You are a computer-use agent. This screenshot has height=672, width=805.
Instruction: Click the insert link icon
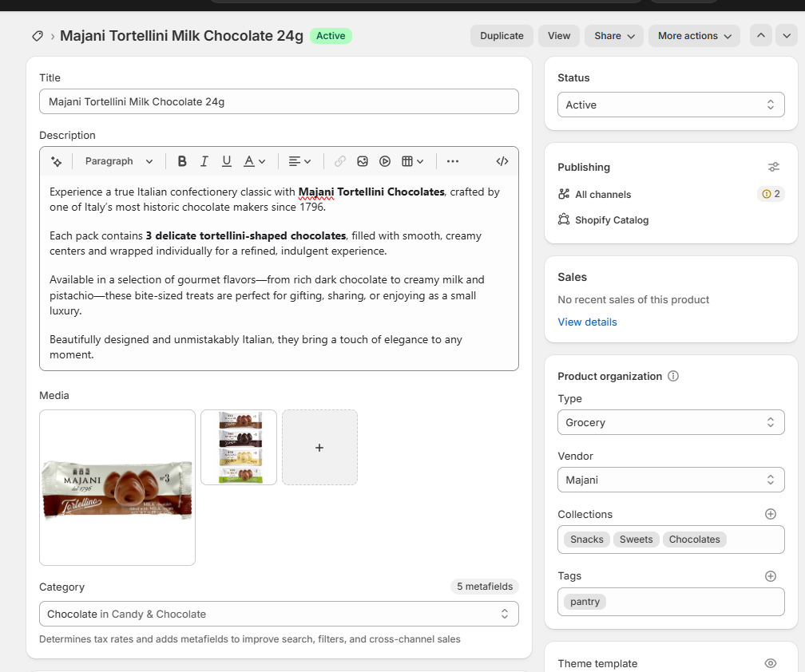[x=340, y=161]
